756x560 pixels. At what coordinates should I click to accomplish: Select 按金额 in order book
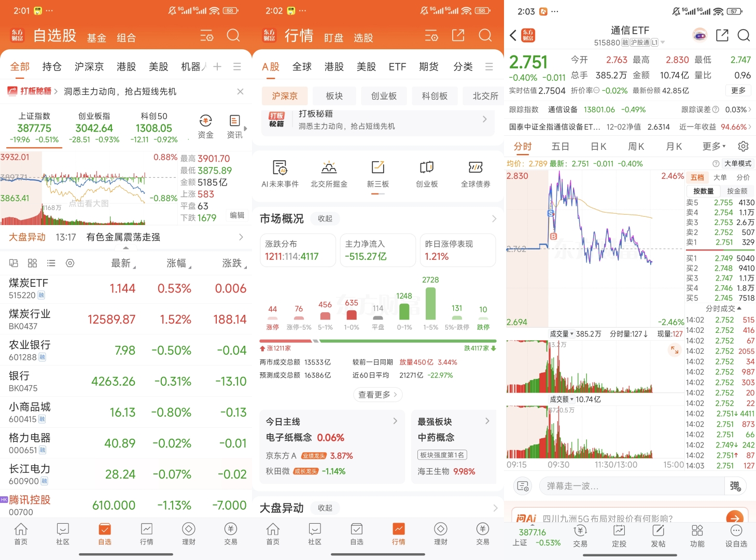[x=737, y=191]
